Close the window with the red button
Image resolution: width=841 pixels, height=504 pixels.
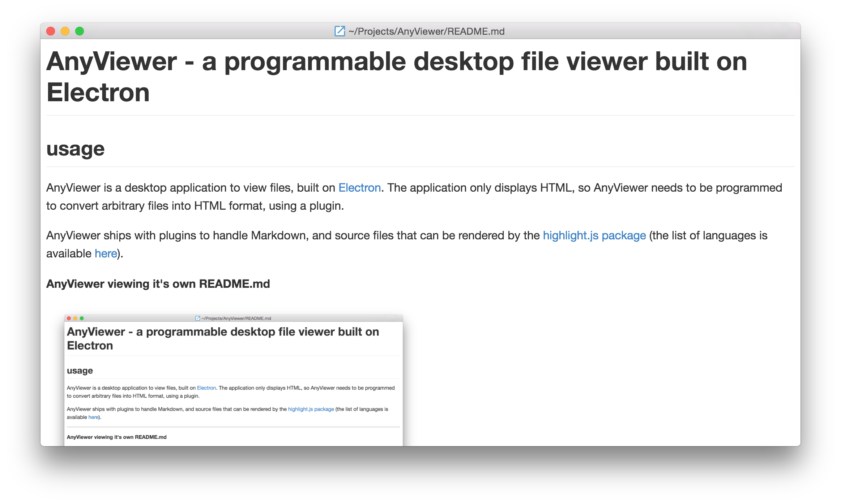point(51,31)
